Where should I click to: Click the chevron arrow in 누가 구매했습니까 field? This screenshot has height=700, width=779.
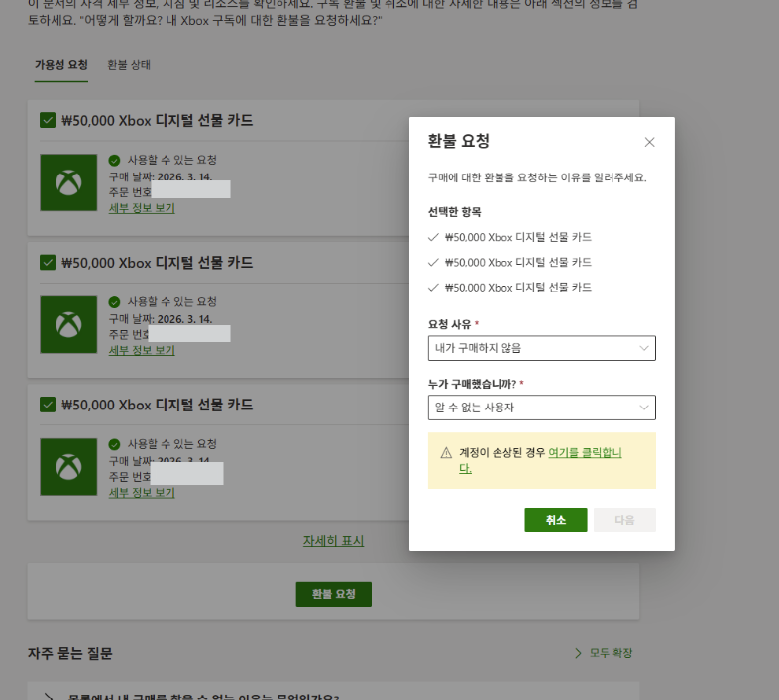pos(644,408)
